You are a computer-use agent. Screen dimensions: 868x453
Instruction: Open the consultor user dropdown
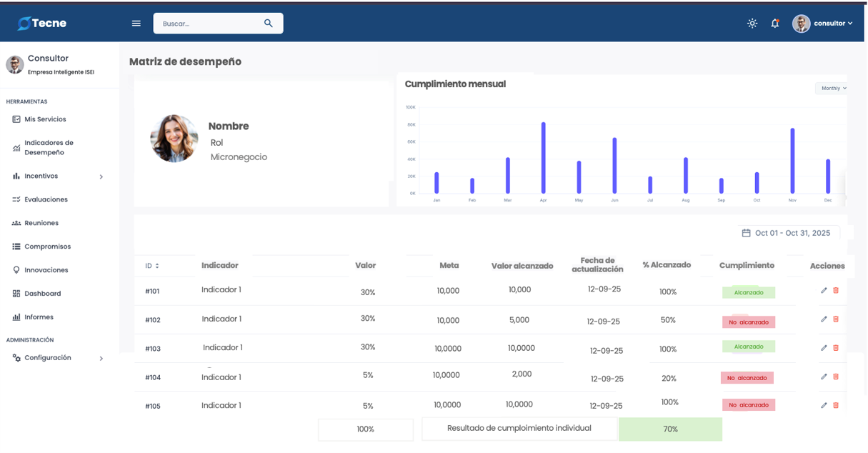point(823,24)
